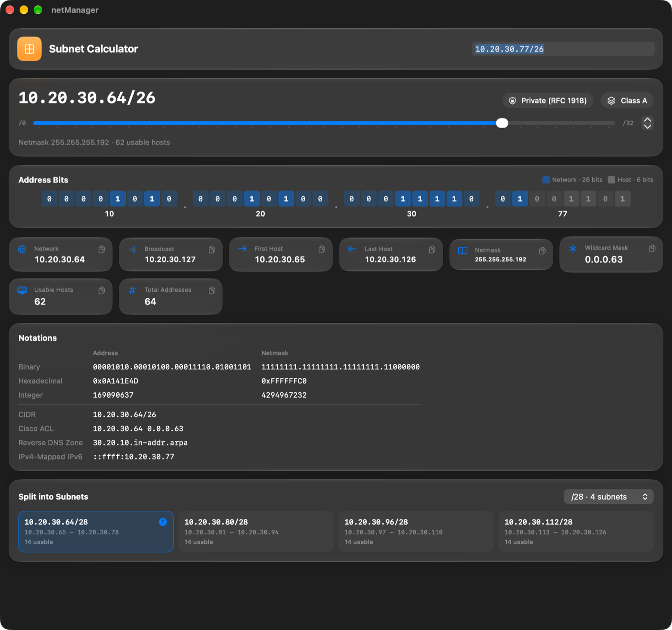This screenshot has width=672, height=630.
Task: Click the layers icon in Class A badge
Action: tap(611, 101)
